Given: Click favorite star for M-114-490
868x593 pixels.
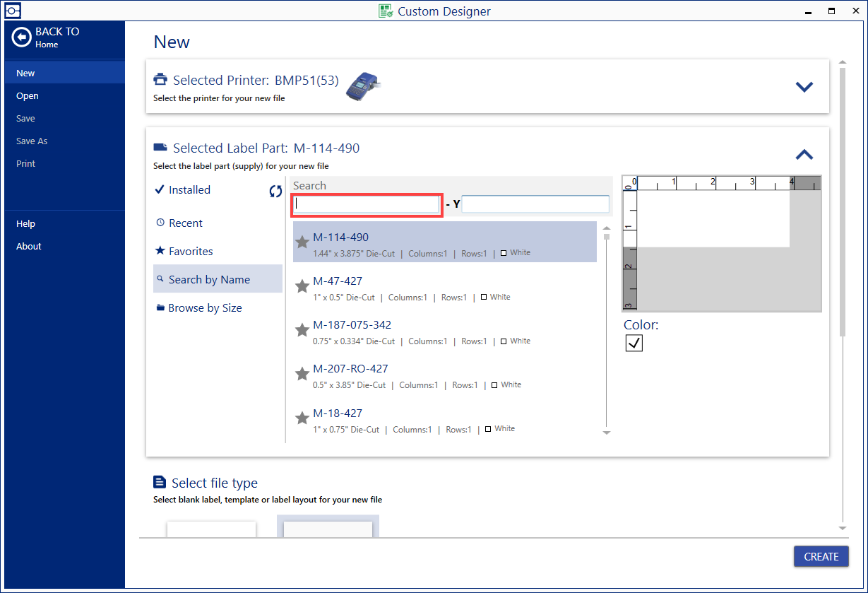Looking at the screenshot, I should click(302, 242).
